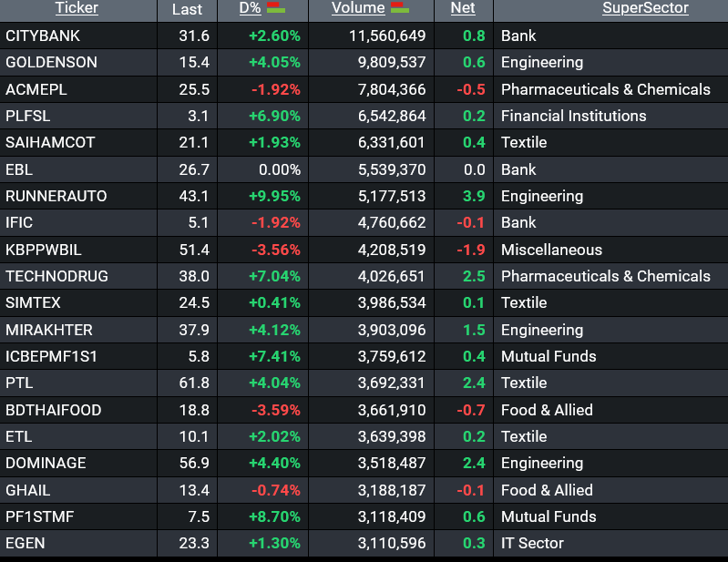
Task: Click the Financial Institutions sector cell
Action: click(573, 117)
